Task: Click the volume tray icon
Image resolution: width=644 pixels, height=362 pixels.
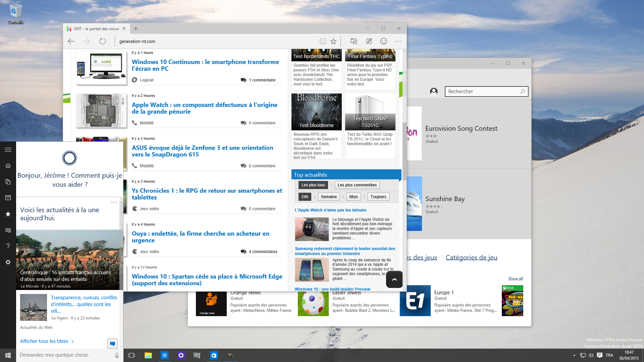Action: pyautogui.click(x=591, y=355)
